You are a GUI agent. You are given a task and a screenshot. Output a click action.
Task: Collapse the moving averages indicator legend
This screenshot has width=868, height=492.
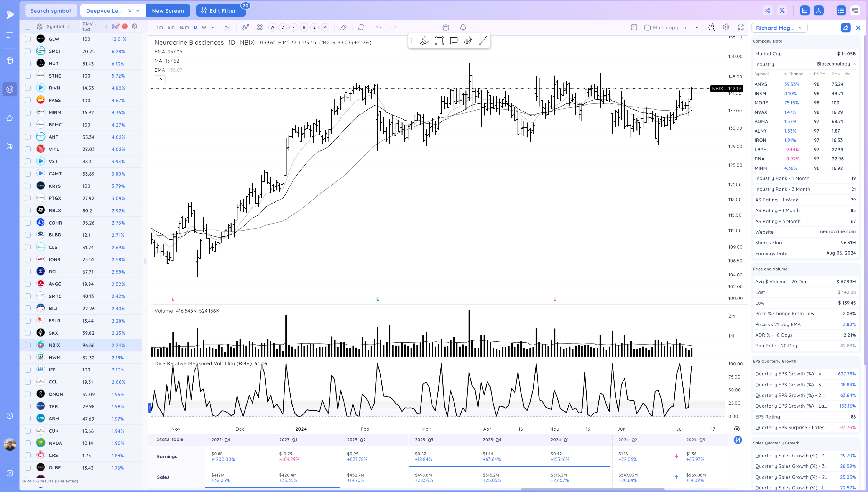(x=160, y=79)
